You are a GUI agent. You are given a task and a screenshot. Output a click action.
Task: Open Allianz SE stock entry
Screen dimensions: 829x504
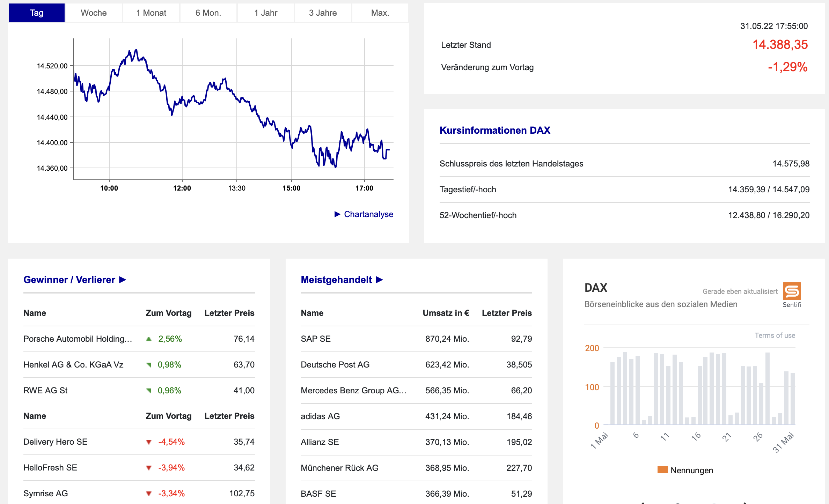click(320, 442)
